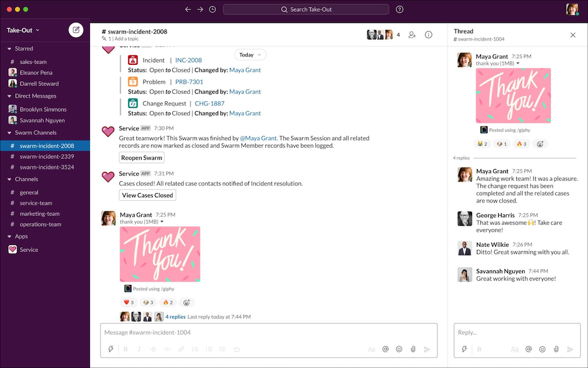Image resolution: width=588 pixels, height=368 pixels.
Task: Toggle italic in main message composer
Action: (x=139, y=349)
